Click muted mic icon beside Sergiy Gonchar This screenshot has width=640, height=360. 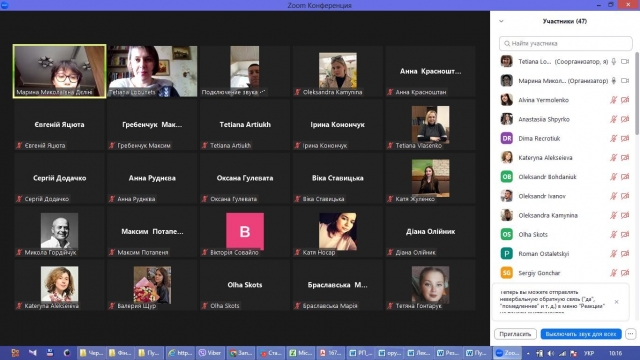pos(613,273)
